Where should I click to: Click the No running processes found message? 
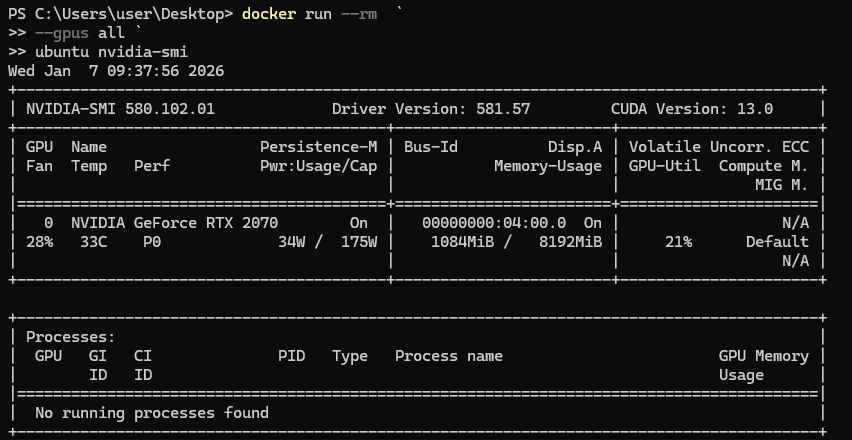click(x=152, y=413)
